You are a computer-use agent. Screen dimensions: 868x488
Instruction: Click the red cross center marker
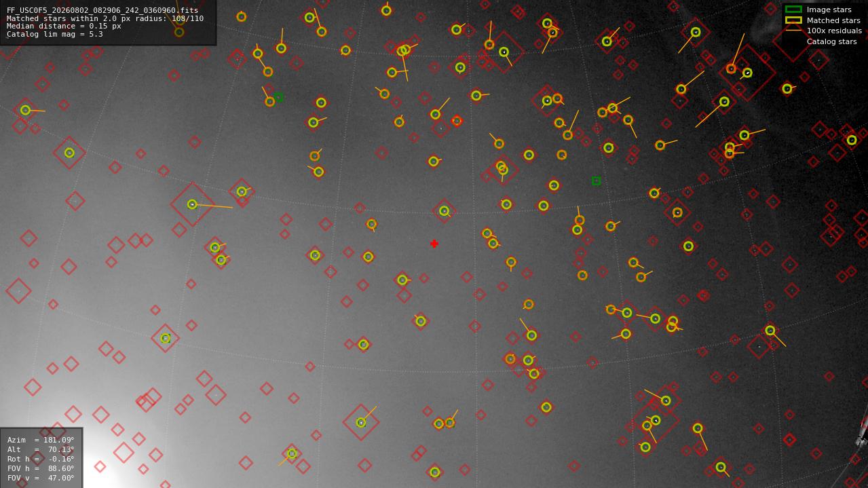pyautogui.click(x=434, y=244)
